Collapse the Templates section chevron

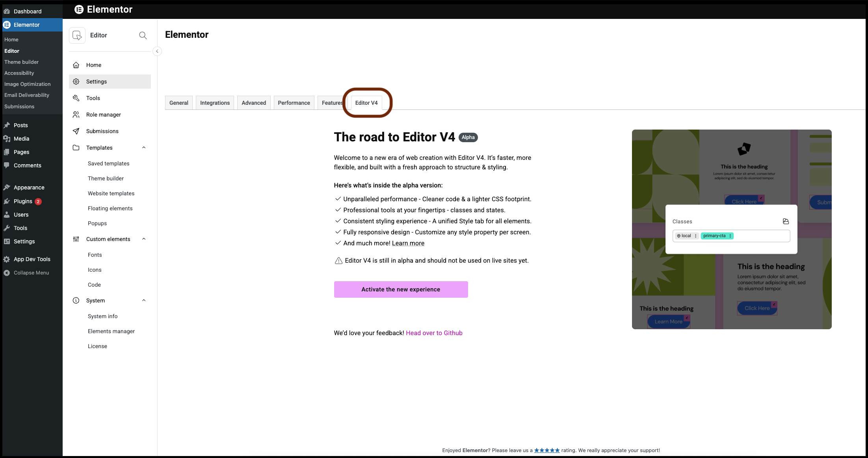tap(144, 148)
